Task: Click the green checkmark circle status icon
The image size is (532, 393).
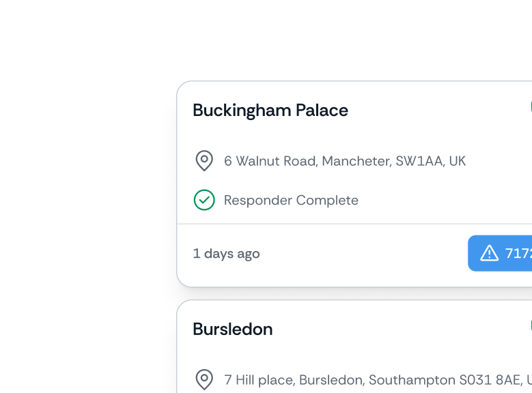Action: pos(204,200)
